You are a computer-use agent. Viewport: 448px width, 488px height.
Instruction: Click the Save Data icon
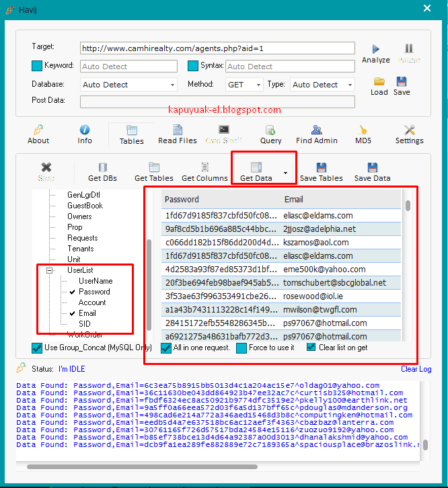click(x=372, y=167)
